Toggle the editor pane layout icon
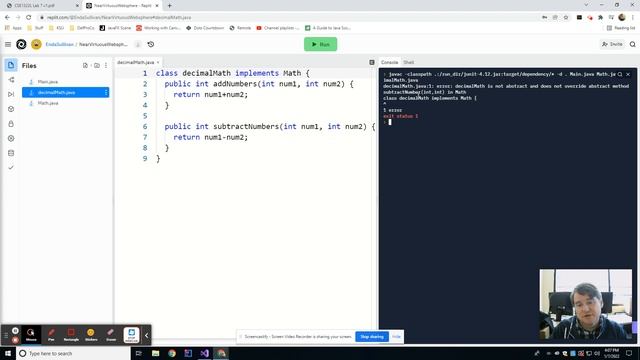This screenshot has width=640, height=360. pos(372,62)
